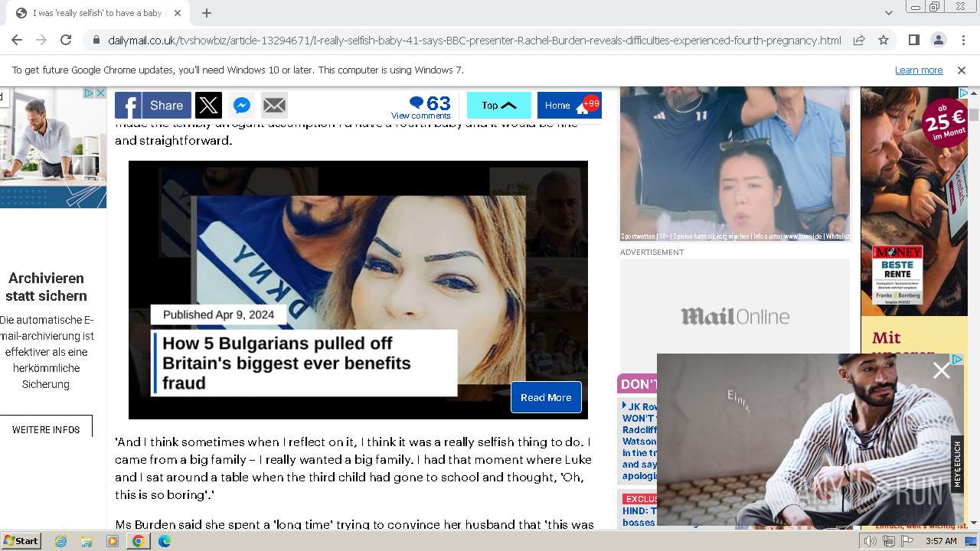Open volume control in system tray
Image resolution: width=980 pixels, height=551 pixels.
coord(871,541)
